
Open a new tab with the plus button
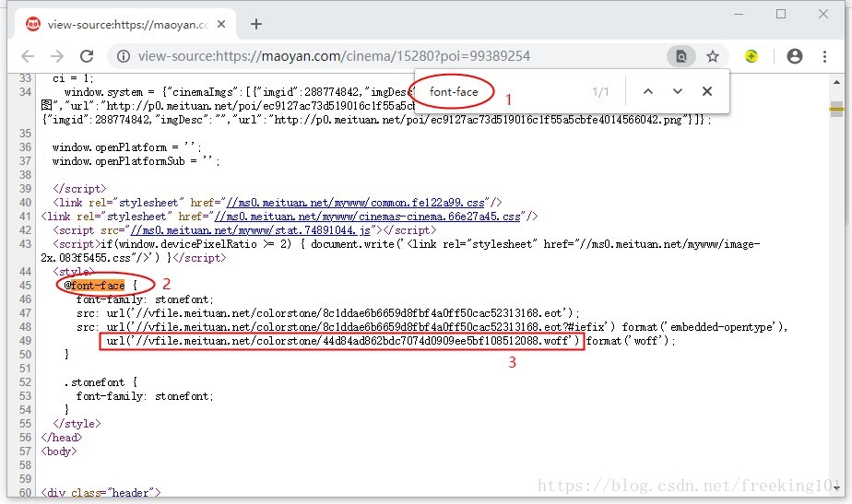pyautogui.click(x=256, y=24)
